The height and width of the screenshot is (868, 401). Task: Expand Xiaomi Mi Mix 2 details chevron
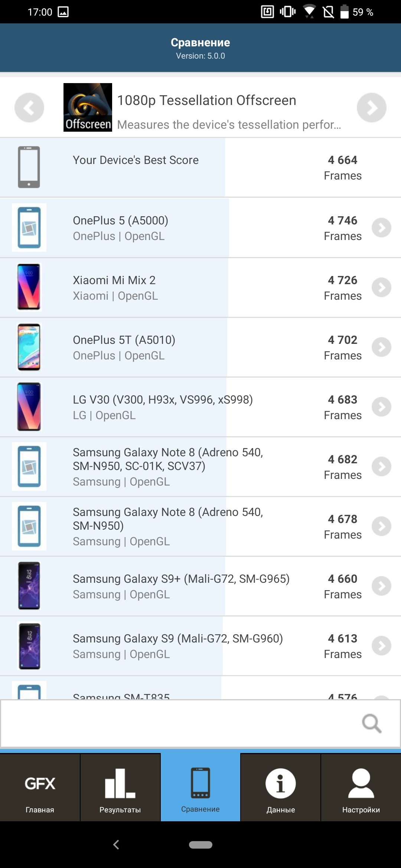pyautogui.click(x=381, y=287)
